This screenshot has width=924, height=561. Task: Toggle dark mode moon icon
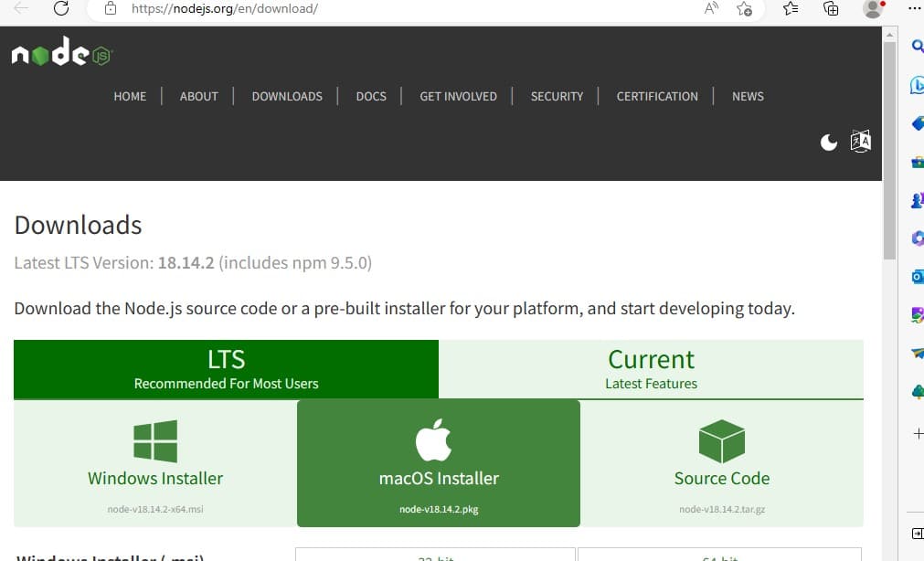(x=829, y=142)
